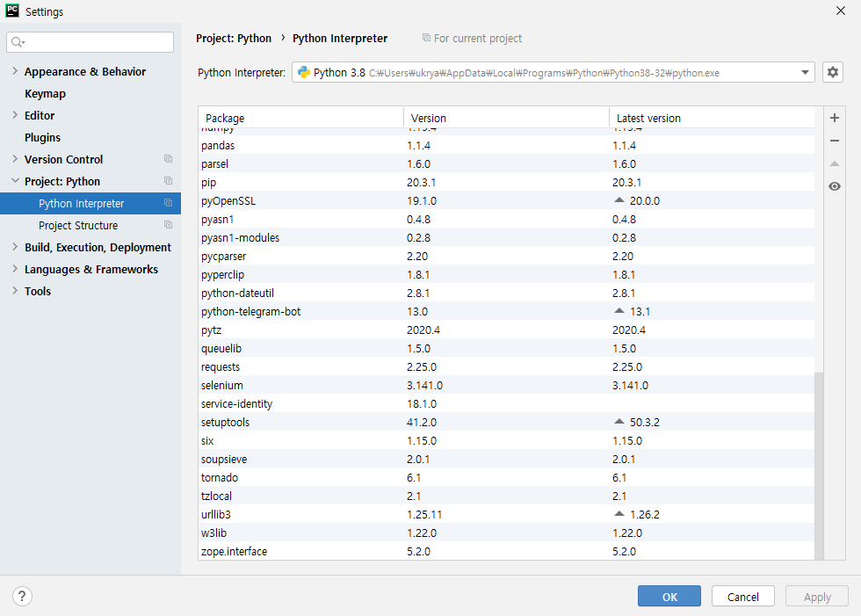Select the python-dateutil package row
The image size is (861, 616).
point(506,293)
